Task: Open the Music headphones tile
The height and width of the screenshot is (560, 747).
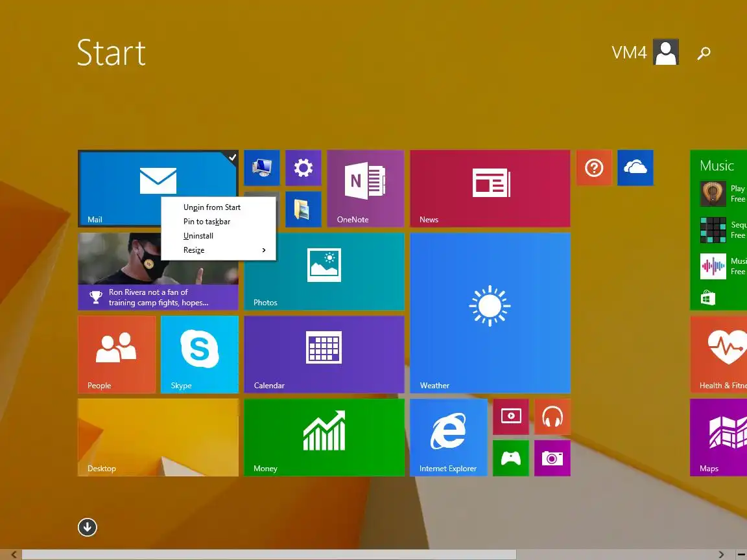Action: click(552, 417)
